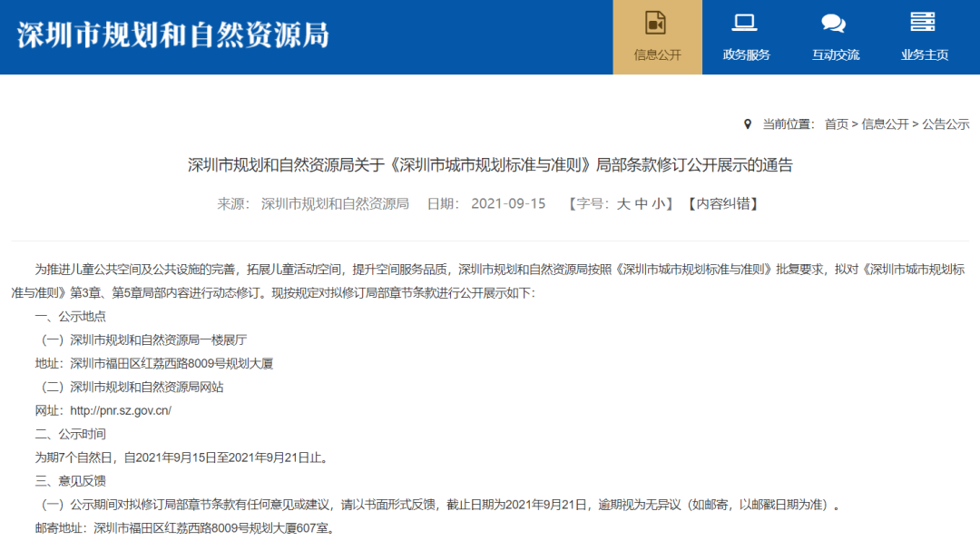Click the 信息公开 document icon
The width and height of the screenshot is (980, 541).
click(x=655, y=23)
